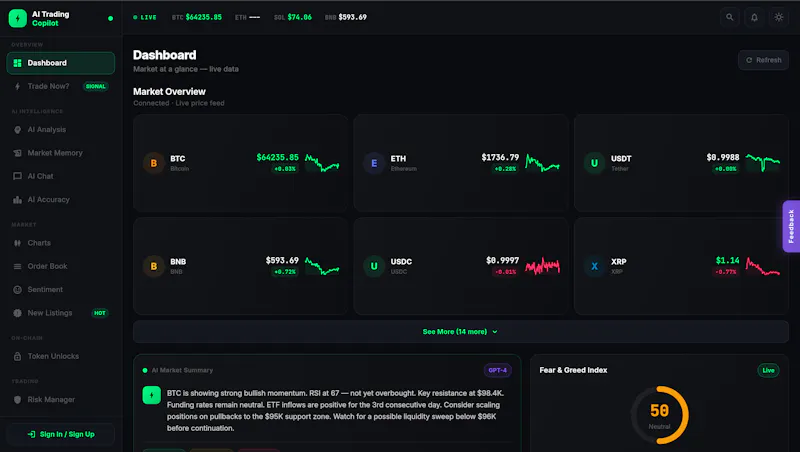Go to Market Memory page
This screenshot has width=800, height=452.
click(61, 153)
